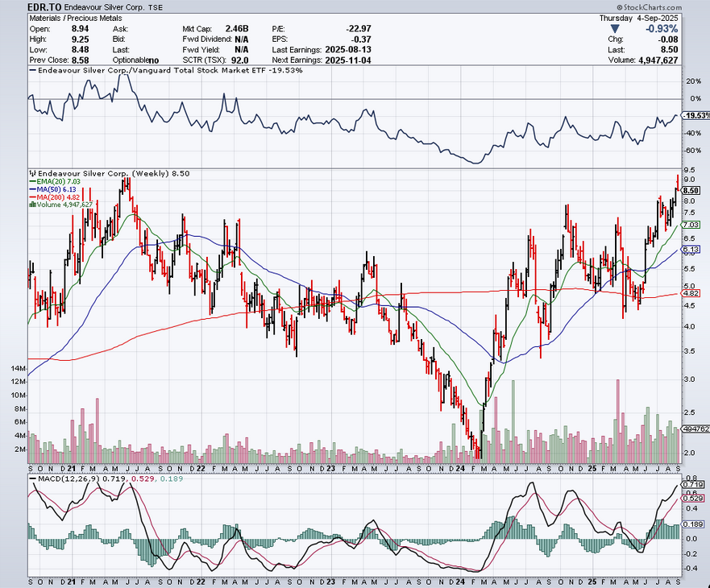Click the down-triangle change indicator icon
Screen dimensions: 710x588
[614, 29]
